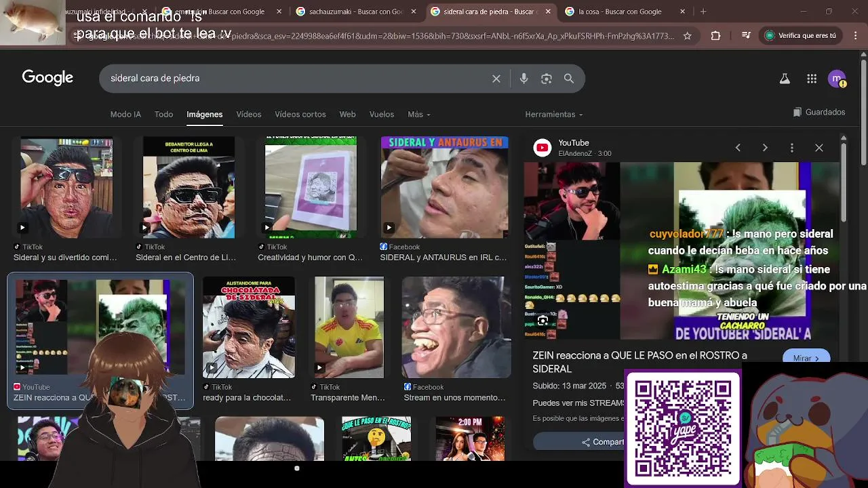Screen dimensions: 868x488
Task: Click 'Subido: 13 mar 2025' text
Action: pyautogui.click(x=570, y=386)
